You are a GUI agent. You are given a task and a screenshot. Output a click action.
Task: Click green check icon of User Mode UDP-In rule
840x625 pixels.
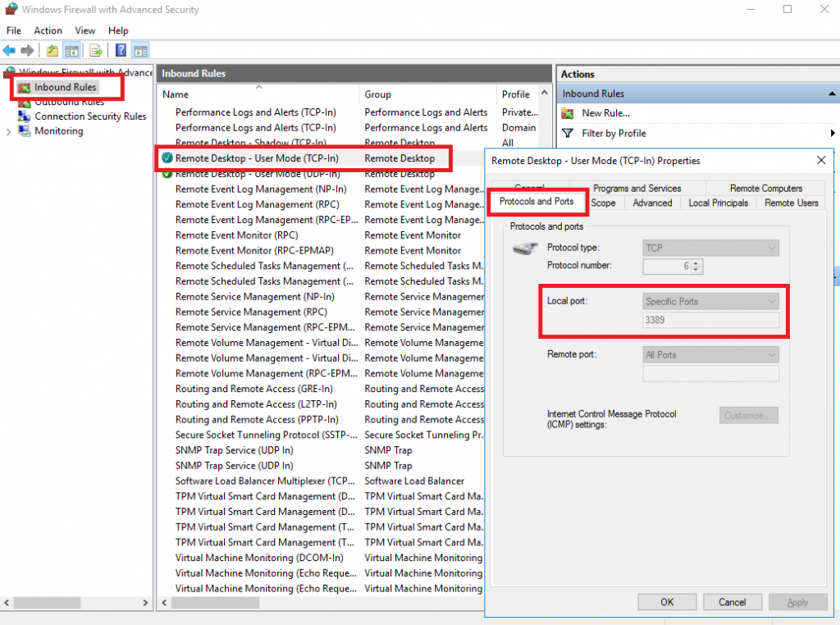click(167, 174)
